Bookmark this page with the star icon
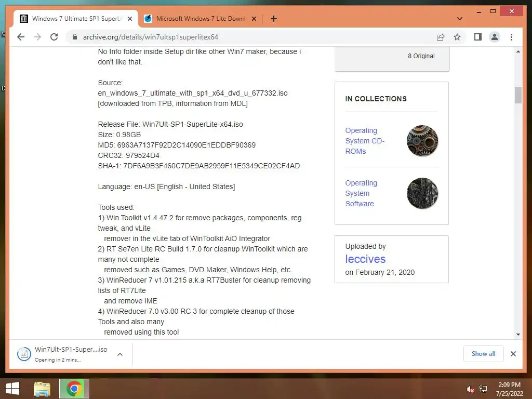Viewport: 532px width, 399px height. [x=457, y=37]
